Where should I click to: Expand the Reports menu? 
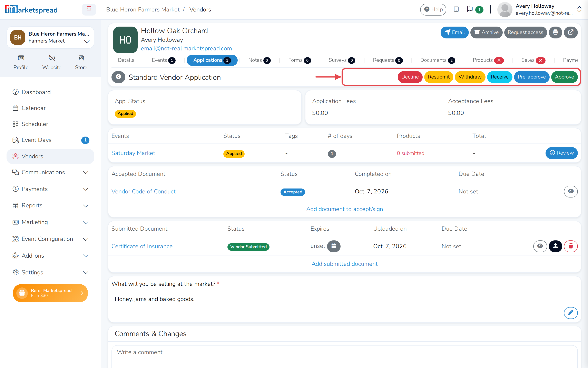(x=51, y=206)
